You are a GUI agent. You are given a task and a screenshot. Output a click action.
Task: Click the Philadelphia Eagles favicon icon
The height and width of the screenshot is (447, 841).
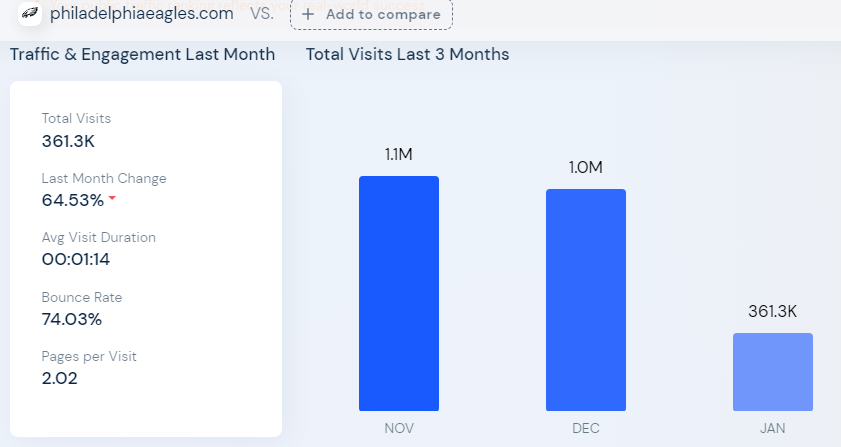(30, 13)
